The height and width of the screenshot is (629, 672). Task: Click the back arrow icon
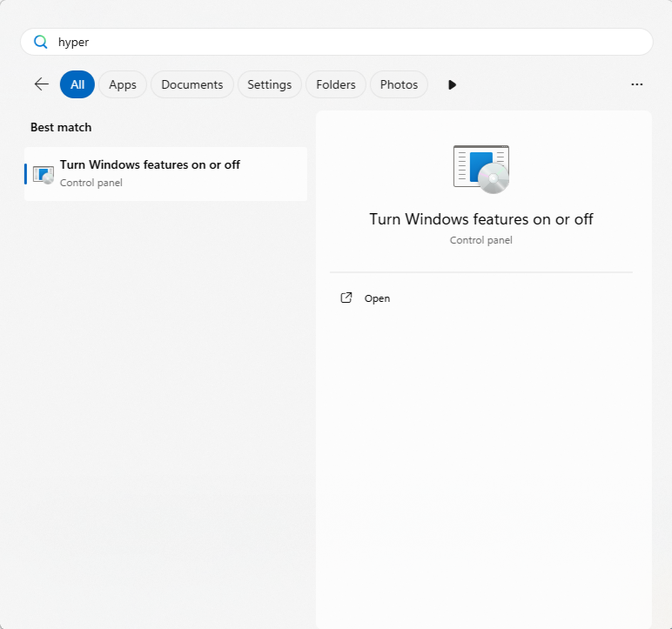[41, 84]
